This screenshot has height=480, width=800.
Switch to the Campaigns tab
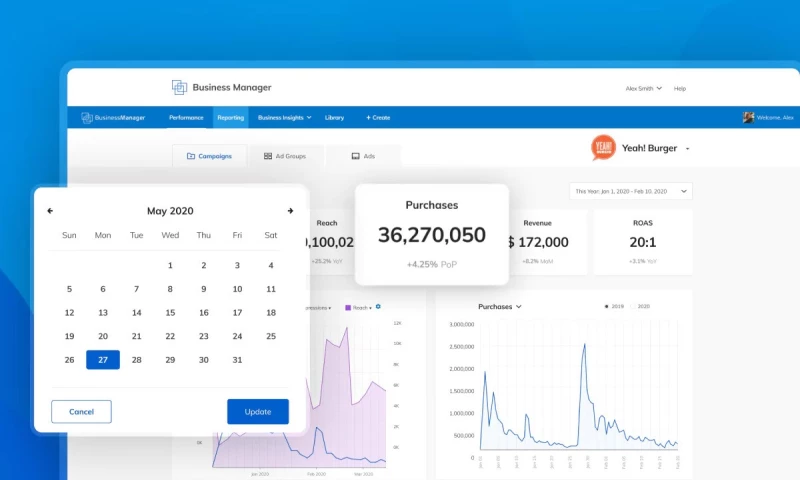click(x=210, y=156)
